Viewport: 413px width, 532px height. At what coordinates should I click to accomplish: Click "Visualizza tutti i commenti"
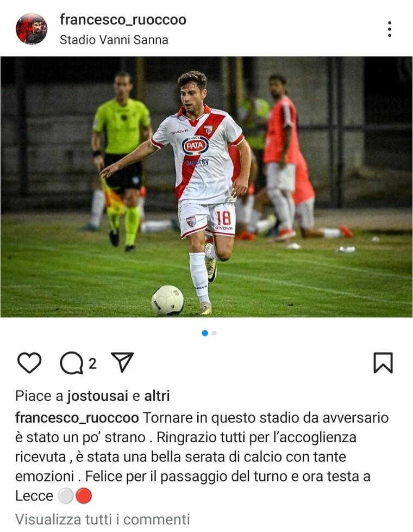(x=102, y=519)
